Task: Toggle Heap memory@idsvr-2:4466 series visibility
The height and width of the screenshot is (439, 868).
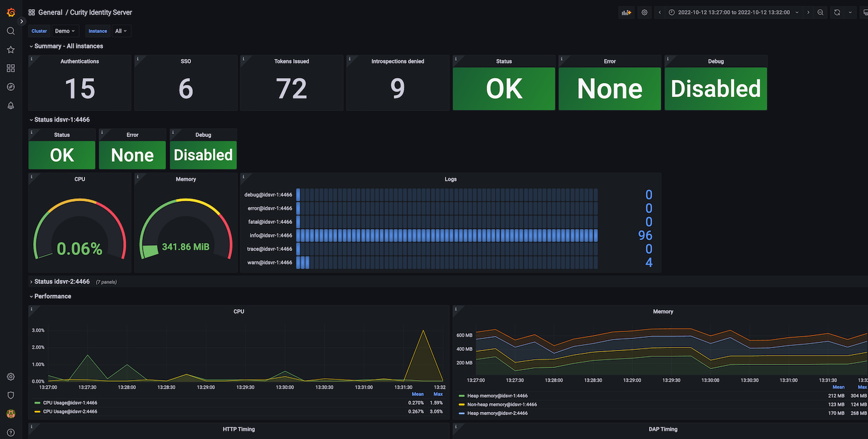Action: pyautogui.click(x=498, y=414)
